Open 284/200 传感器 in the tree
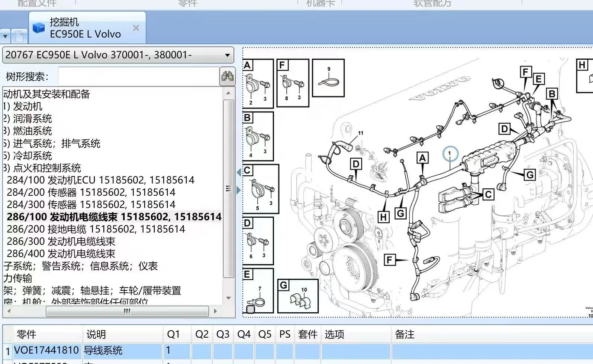 pyautogui.click(x=91, y=192)
